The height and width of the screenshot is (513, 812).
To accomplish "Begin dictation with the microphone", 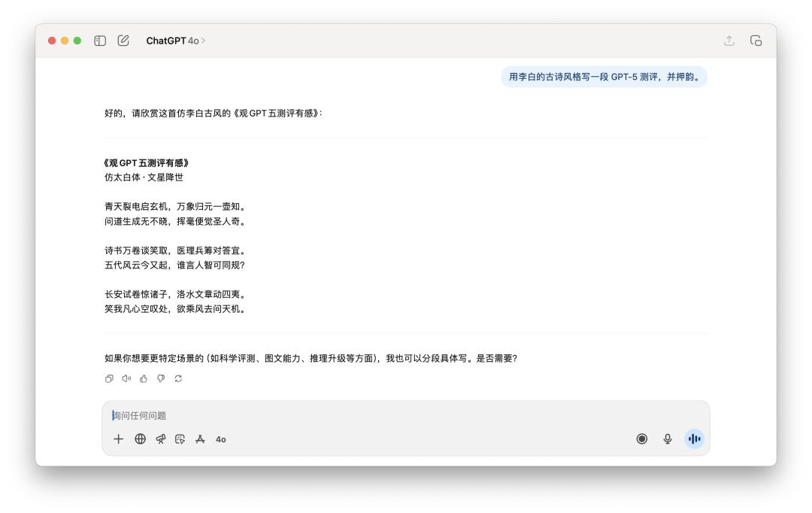I will point(668,439).
